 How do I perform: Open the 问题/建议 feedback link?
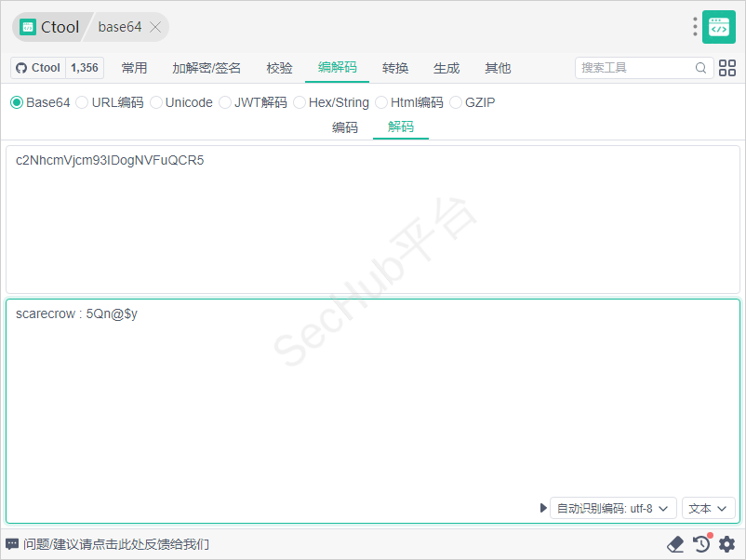(116, 544)
